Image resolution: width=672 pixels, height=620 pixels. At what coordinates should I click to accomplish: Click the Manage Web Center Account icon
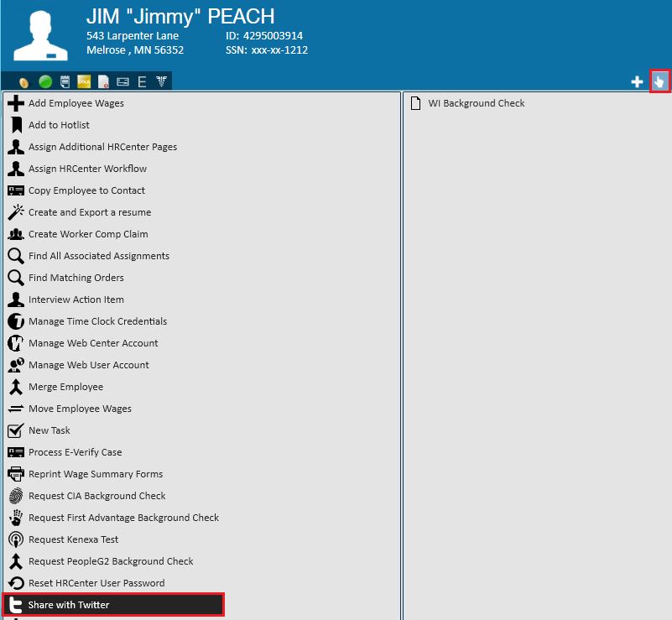16,343
